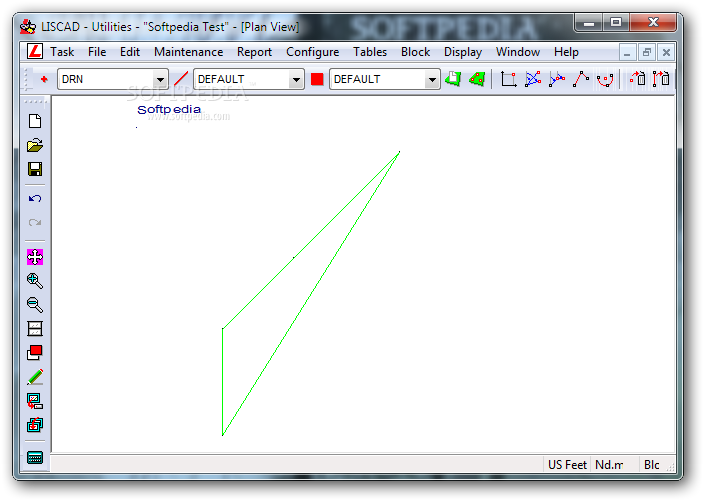704x501 pixels.
Task: Expand the polygon DEFAULT dropdown
Action: [x=432, y=79]
